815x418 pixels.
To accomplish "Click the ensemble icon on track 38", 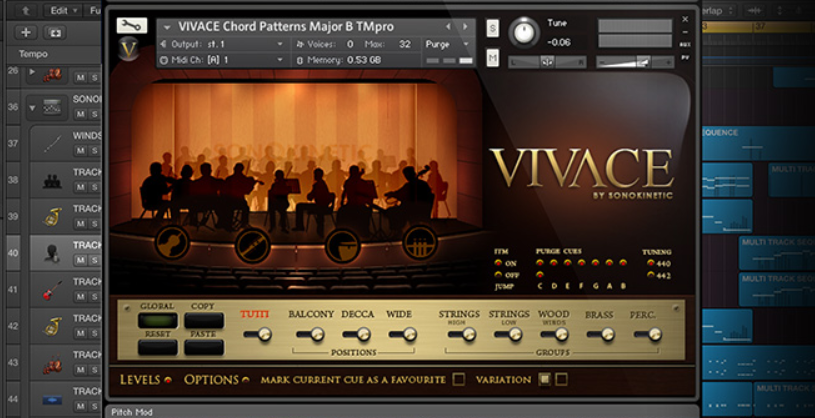I will [52, 180].
